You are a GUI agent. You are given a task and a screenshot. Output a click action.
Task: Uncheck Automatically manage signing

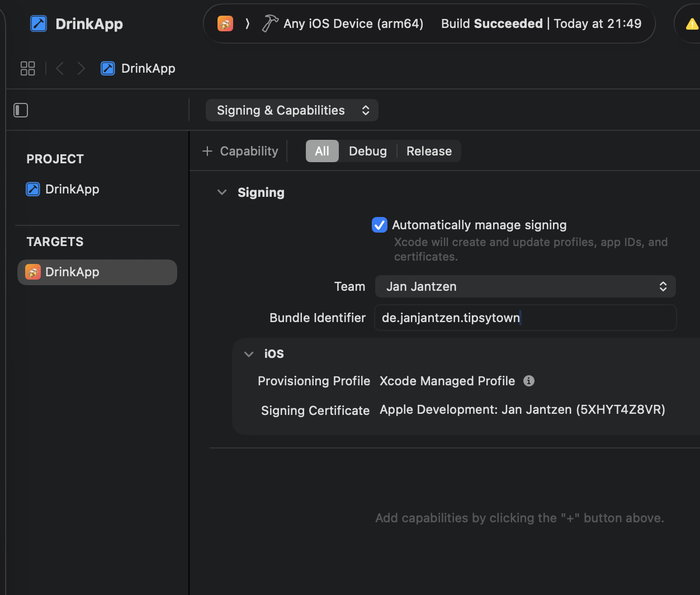click(380, 225)
